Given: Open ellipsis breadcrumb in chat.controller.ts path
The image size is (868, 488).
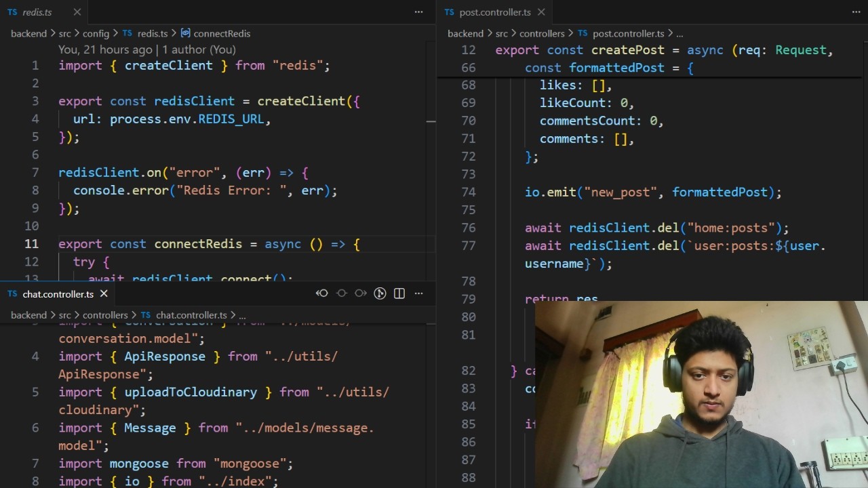Looking at the screenshot, I should [x=242, y=315].
